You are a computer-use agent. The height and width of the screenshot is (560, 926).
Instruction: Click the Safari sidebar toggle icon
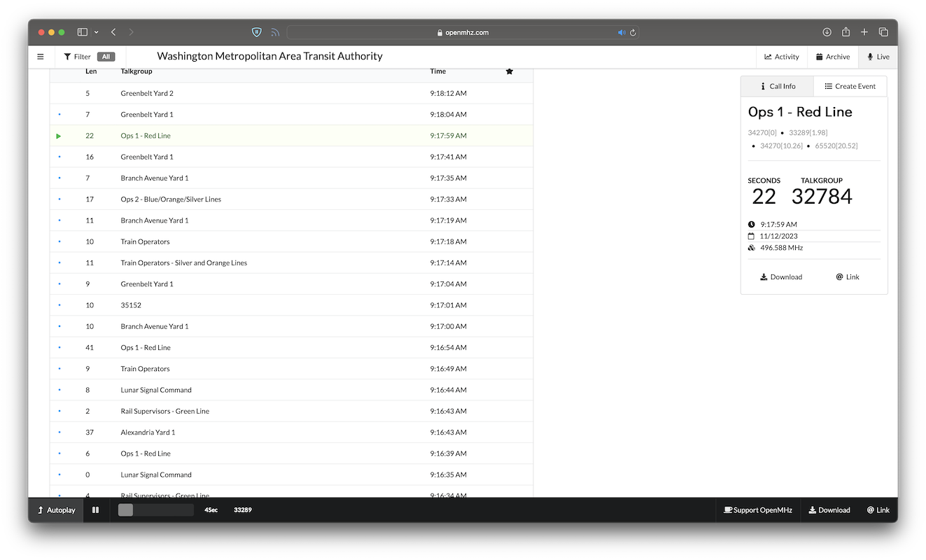(83, 32)
